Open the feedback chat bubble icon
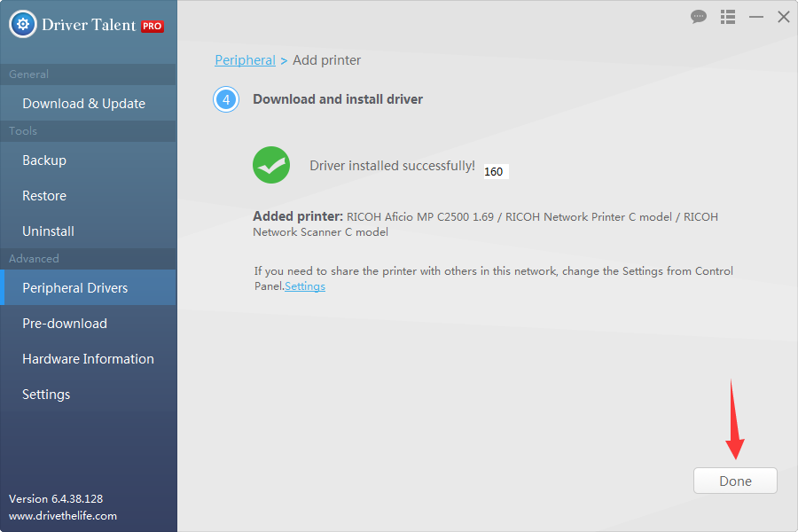Screen dimensions: 798x532 pyautogui.click(x=699, y=17)
